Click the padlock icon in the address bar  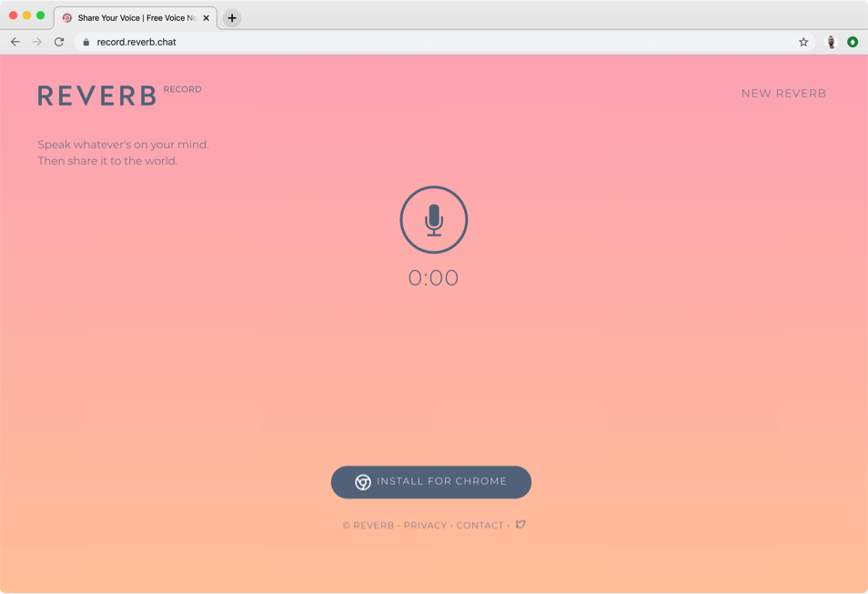tap(85, 41)
